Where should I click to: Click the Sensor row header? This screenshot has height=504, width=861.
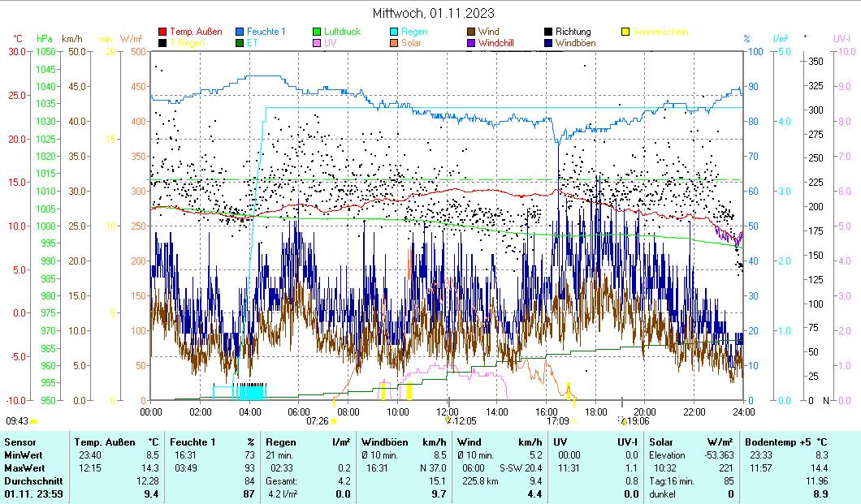click(x=20, y=442)
